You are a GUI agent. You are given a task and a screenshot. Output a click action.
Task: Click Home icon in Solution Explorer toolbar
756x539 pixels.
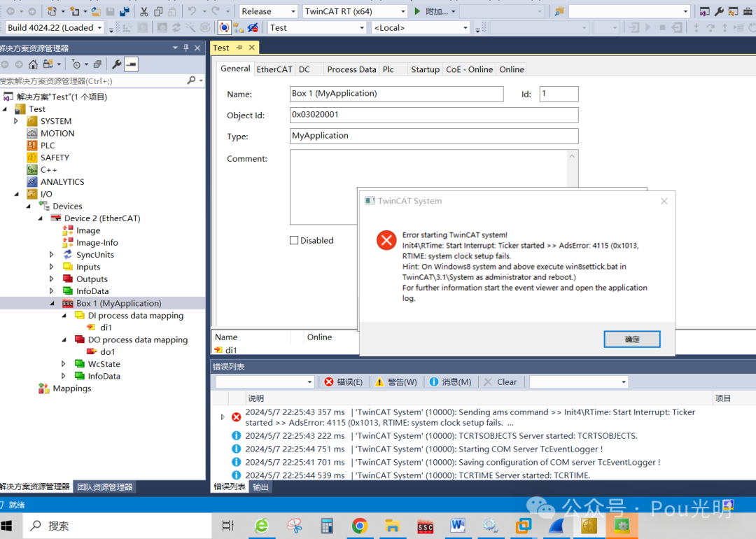(x=34, y=64)
